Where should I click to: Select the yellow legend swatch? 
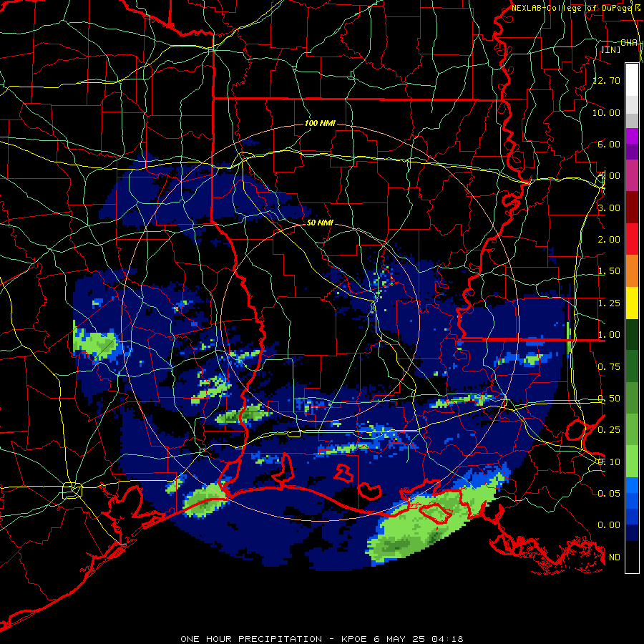pyautogui.click(x=632, y=303)
